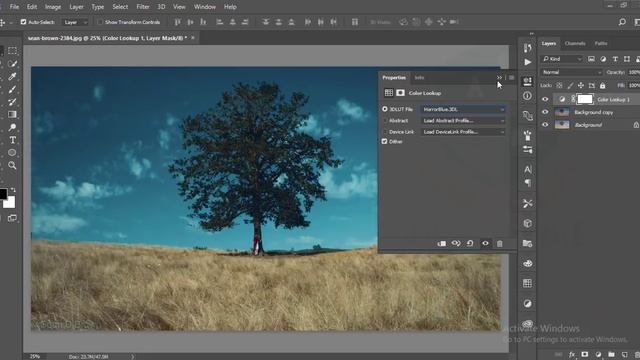Open the 3DLUT File HorrorBlue dropdown
This screenshot has width=640, height=360.
point(463,109)
